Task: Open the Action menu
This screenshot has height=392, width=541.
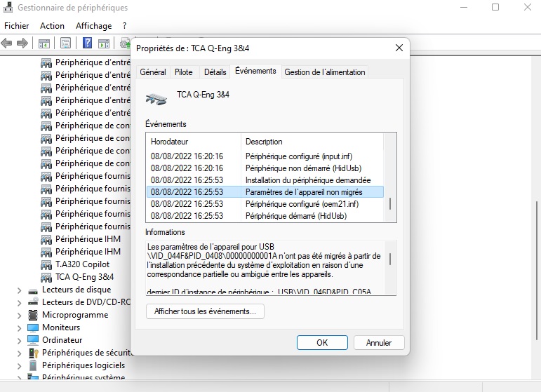Action: pyautogui.click(x=52, y=26)
